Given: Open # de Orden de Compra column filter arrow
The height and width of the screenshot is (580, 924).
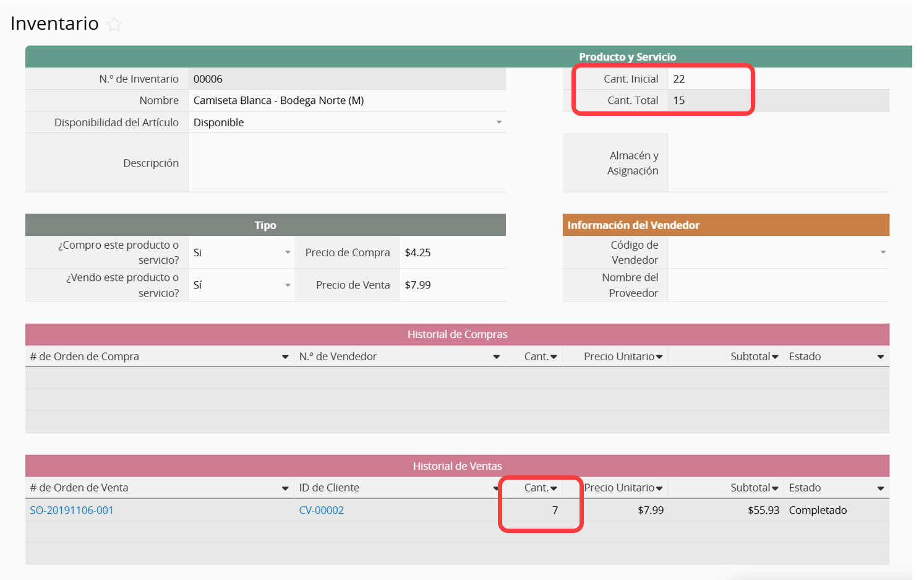Looking at the screenshot, I should [285, 357].
